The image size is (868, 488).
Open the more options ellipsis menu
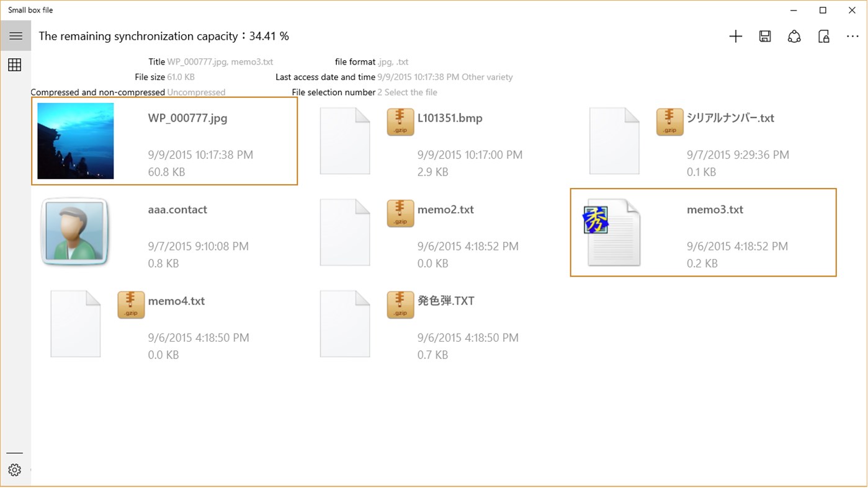[x=853, y=36]
